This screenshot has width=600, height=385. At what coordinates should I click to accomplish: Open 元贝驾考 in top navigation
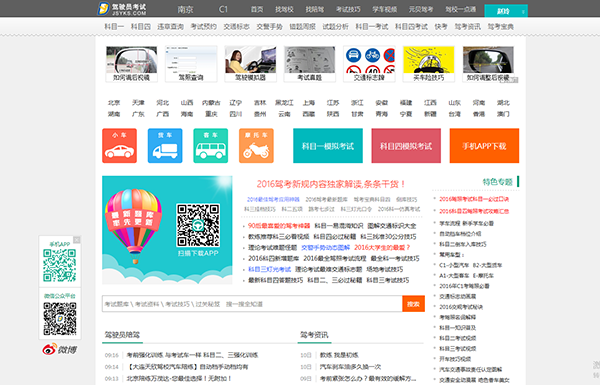pos(421,10)
